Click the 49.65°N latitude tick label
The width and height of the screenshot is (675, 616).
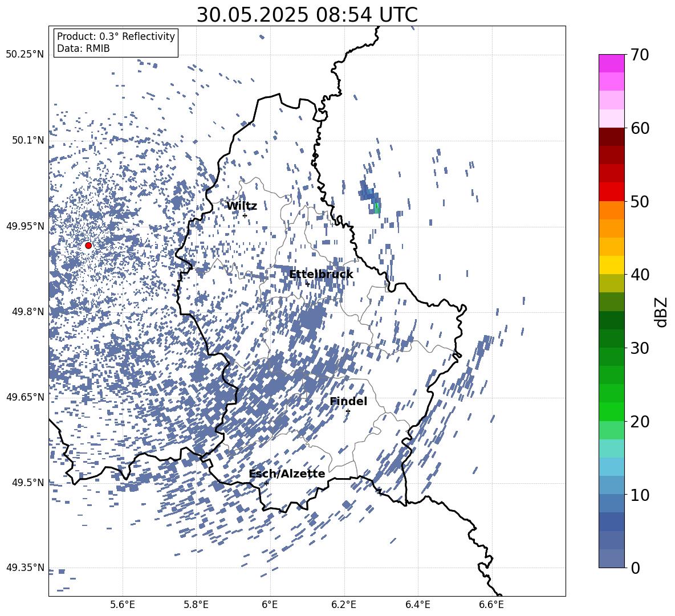pos(25,397)
